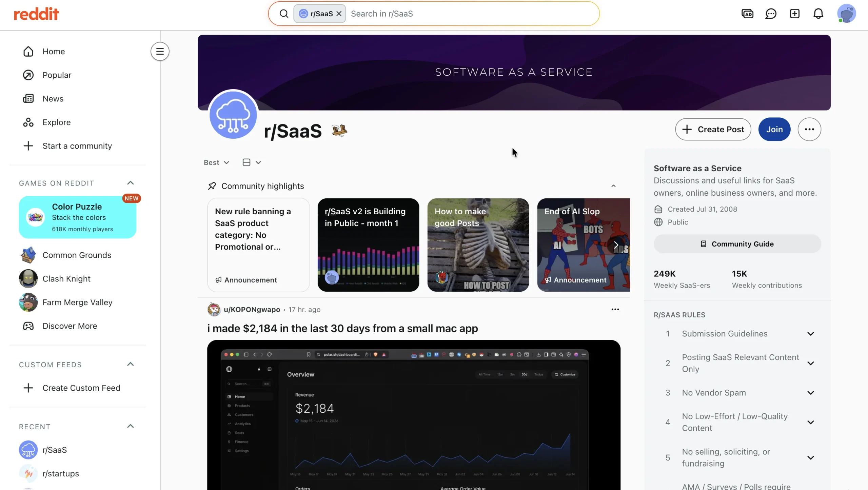The image size is (868, 490).
Task: Open the Color Puzzle game card
Action: [78, 217]
